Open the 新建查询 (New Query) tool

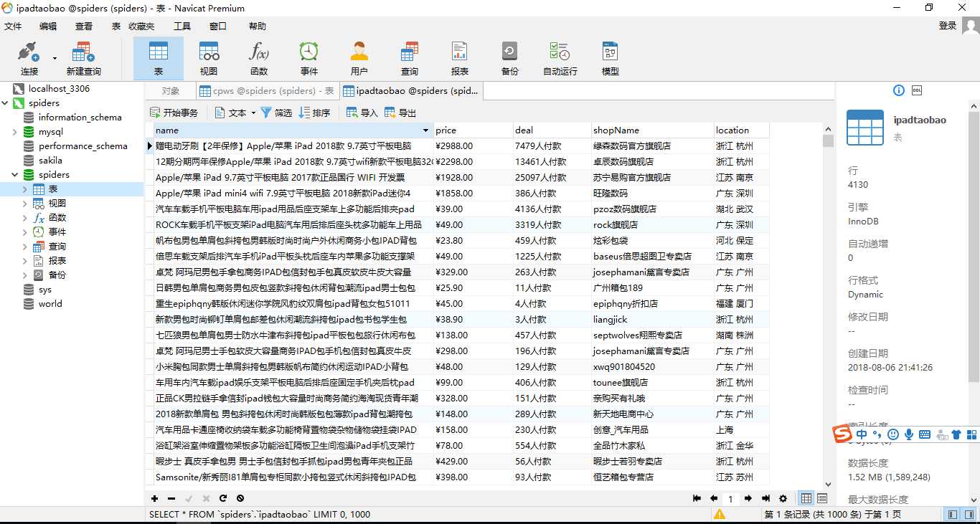83,59
